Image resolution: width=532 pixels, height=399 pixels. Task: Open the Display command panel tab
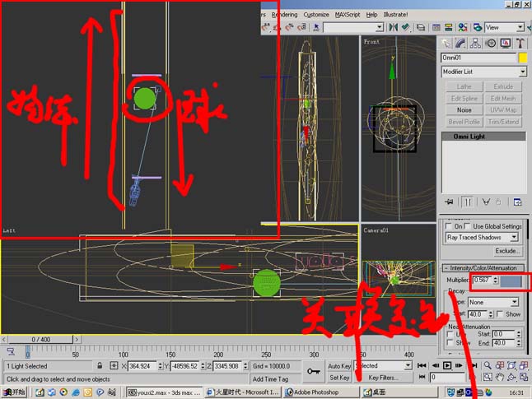click(x=505, y=44)
